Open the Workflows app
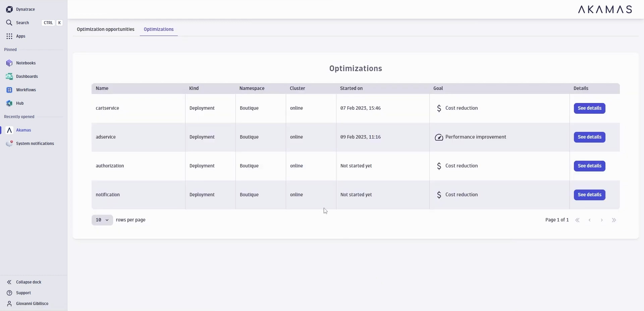The image size is (644, 311). coord(26,90)
